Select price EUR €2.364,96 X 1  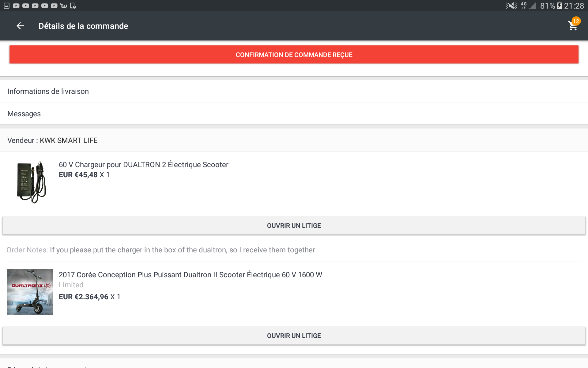(89, 297)
